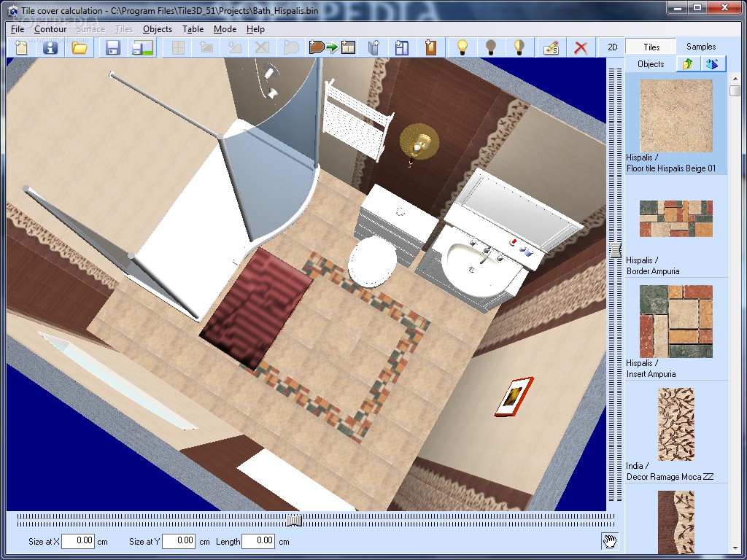The height and width of the screenshot is (560, 747).
Task: Open the project information icon
Action: [50, 47]
